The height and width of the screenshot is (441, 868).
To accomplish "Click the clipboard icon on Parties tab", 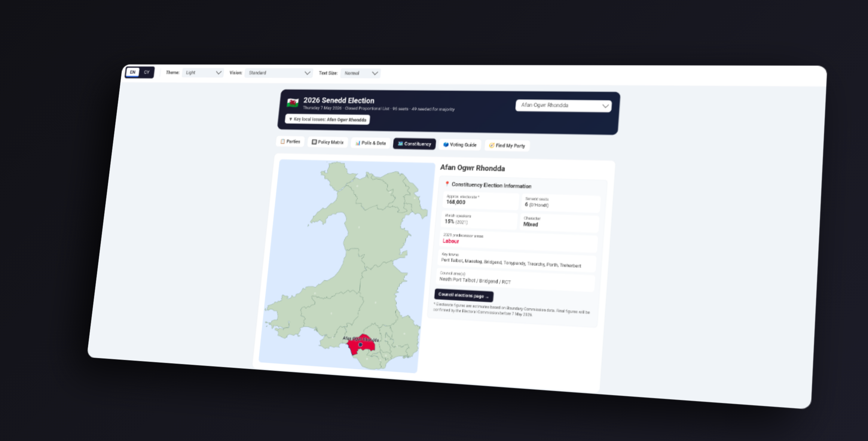I will coord(282,142).
